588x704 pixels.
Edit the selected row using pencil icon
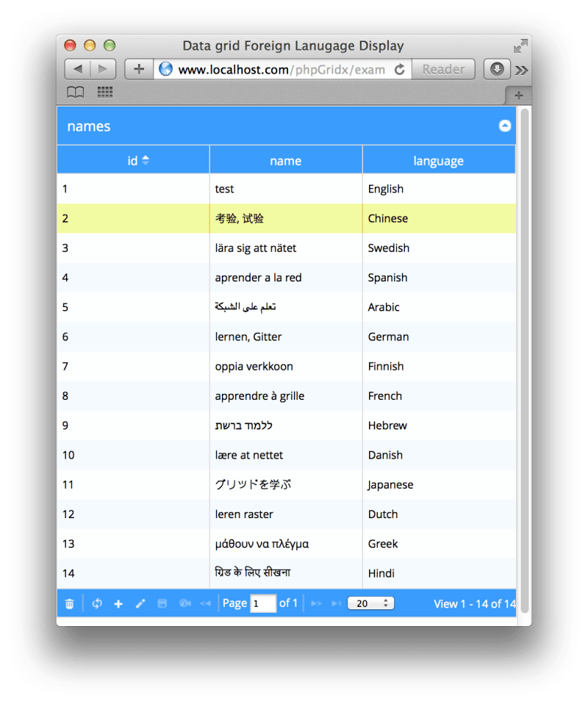click(x=140, y=603)
